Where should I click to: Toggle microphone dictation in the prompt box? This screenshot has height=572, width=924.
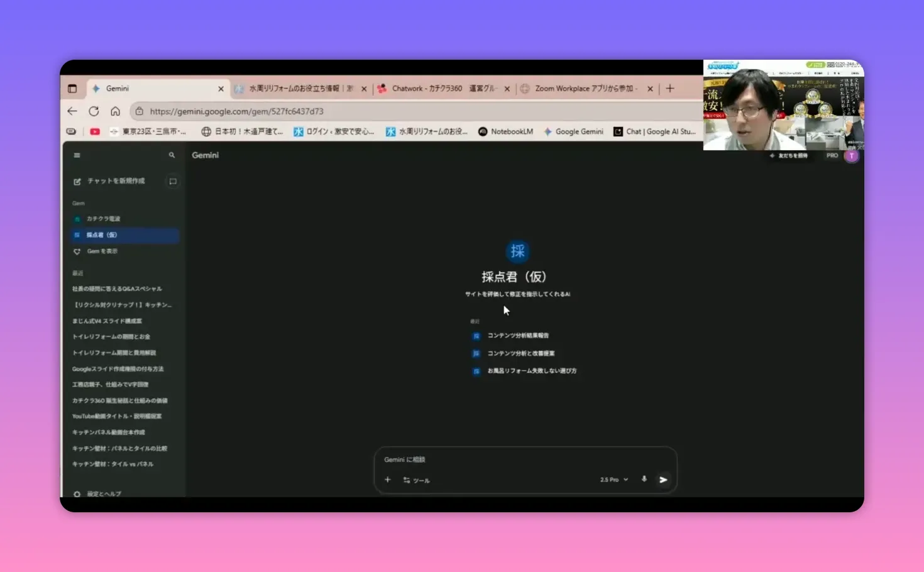[644, 479]
